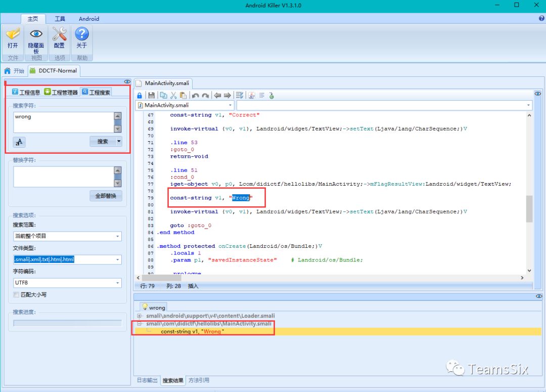Click the Java source view icon
The image size is (546, 392).
coord(252,96)
